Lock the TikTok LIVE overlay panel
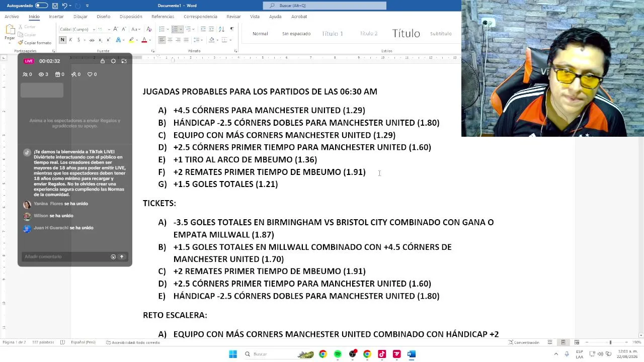The height and width of the screenshot is (362, 644). (103, 61)
